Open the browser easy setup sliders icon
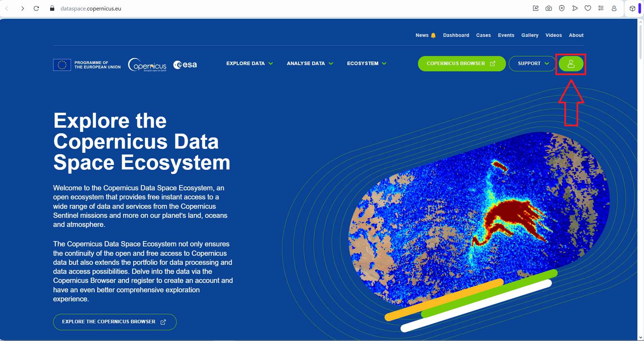Viewport: 644px width, 341px height. point(601,8)
